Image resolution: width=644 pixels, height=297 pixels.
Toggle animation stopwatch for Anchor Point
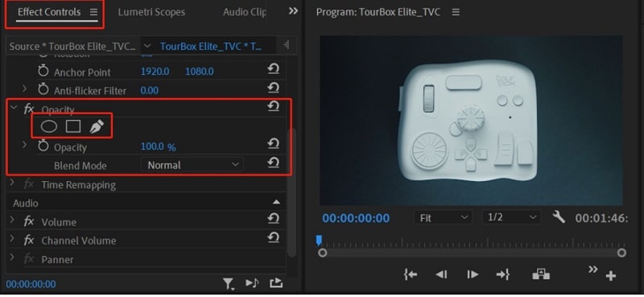tap(43, 71)
